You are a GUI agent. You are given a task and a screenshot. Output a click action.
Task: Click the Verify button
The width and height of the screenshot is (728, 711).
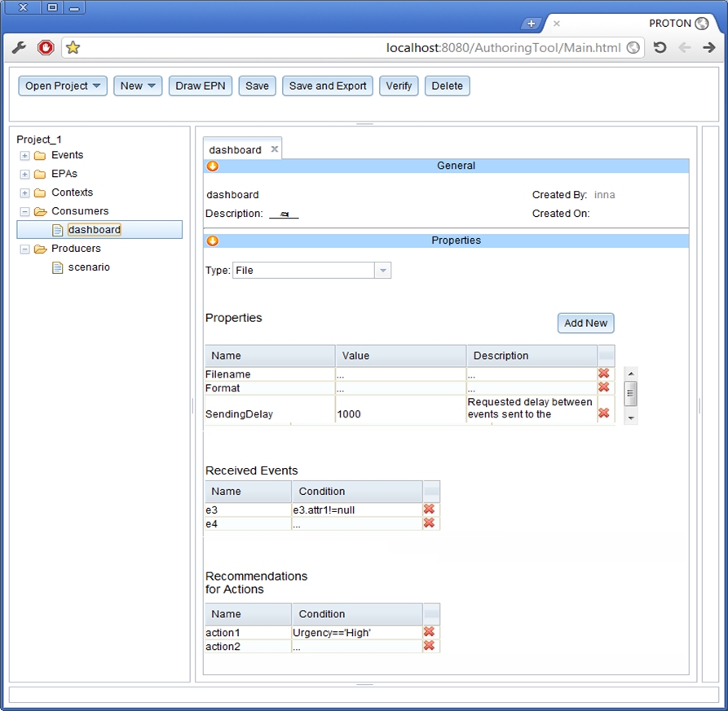[x=399, y=86]
